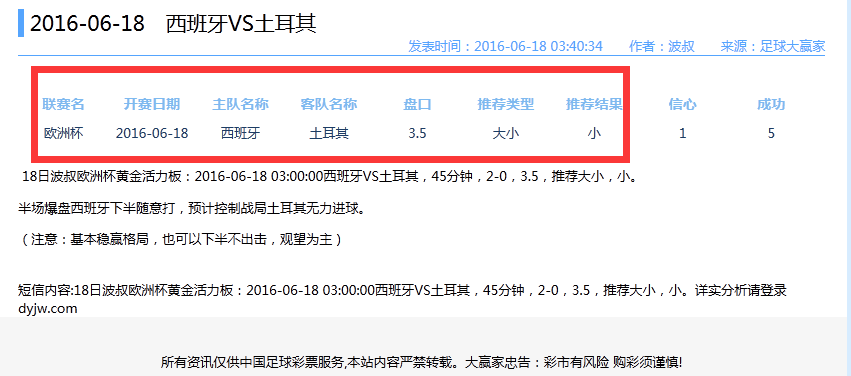Select the 推荐结果 column header

[594, 104]
